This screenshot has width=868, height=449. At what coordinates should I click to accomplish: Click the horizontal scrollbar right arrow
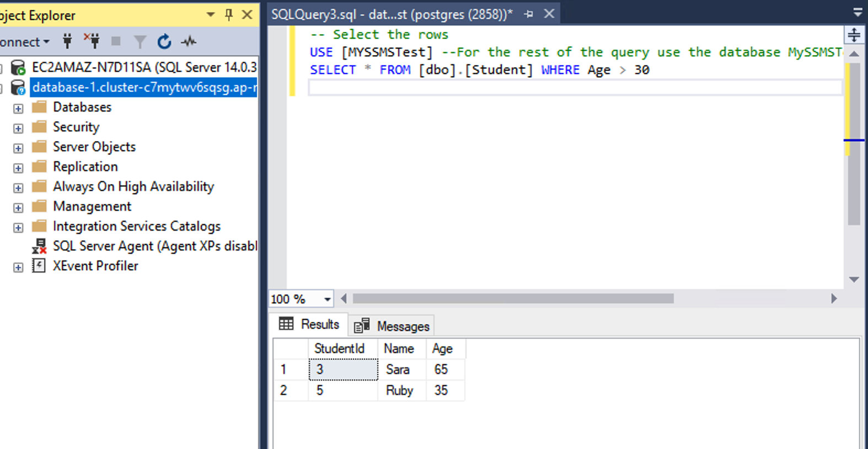tap(834, 298)
